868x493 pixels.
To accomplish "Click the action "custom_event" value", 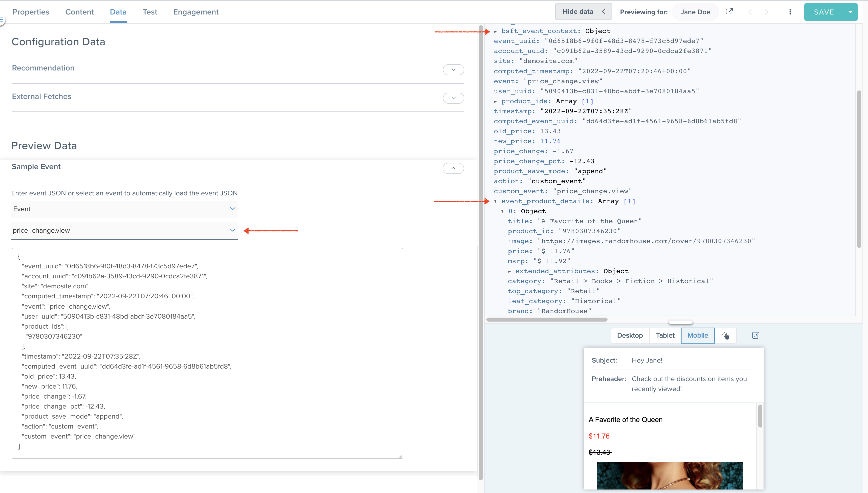I will (557, 181).
